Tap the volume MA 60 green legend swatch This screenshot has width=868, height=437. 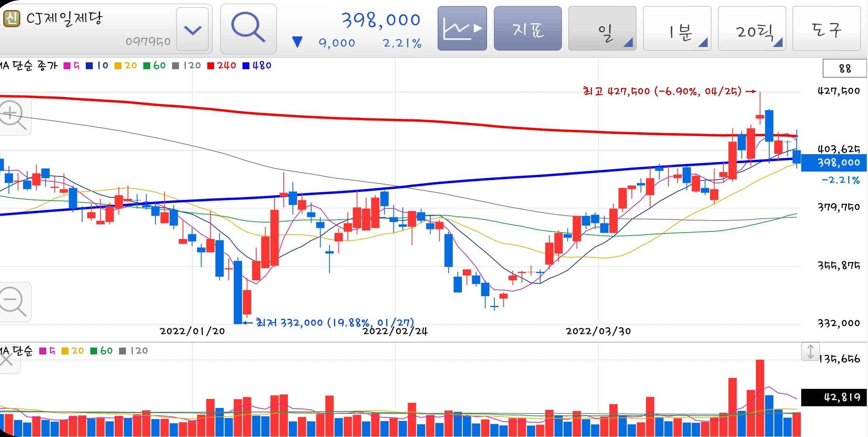coord(94,351)
